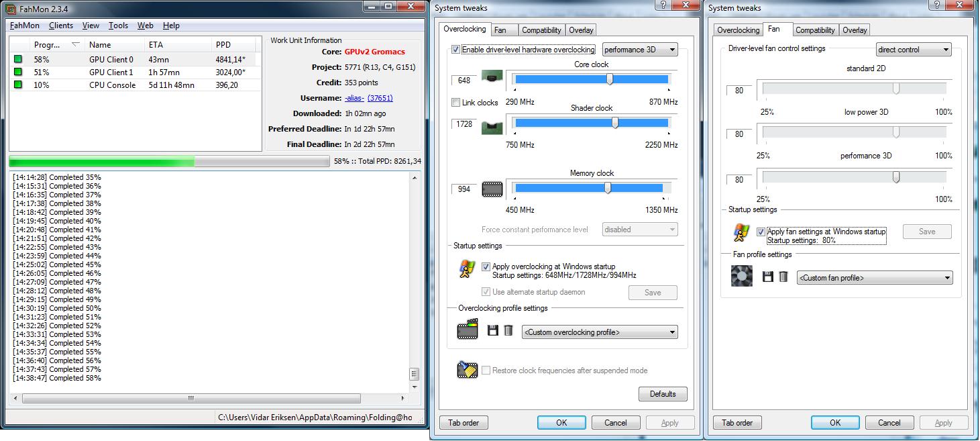Click the restore clock frequencies icon
Image resolution: width=980 pixels, height=441 pixels.
(467, 370)
